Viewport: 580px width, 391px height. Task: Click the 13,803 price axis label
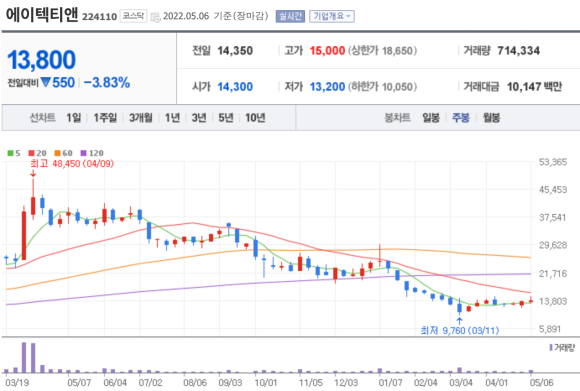(553, 301)
